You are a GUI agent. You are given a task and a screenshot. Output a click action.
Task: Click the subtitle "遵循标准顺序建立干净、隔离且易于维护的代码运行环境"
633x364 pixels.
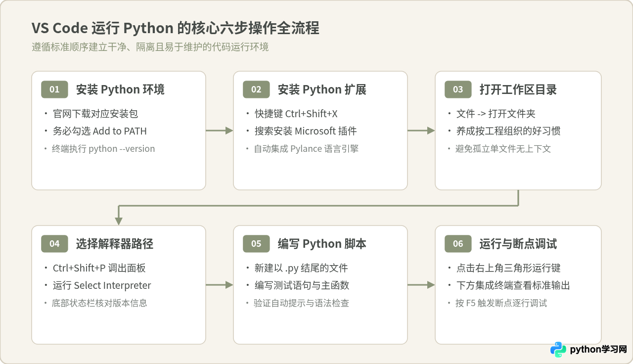point(150,47)
